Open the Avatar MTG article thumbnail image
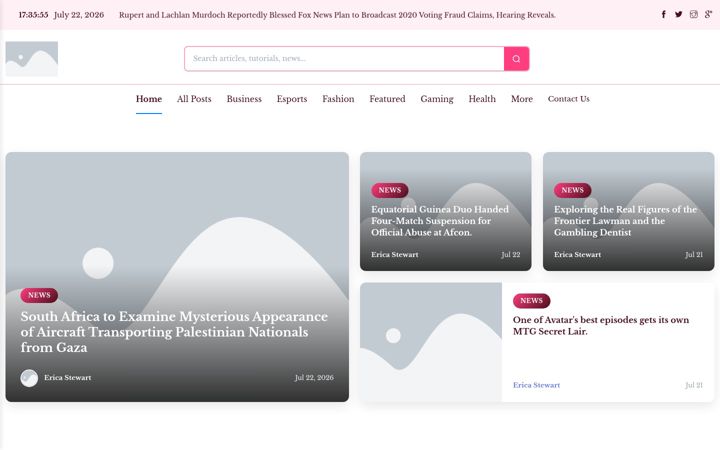The height and width of the screenshot is (450, 720). pyautogui.click(x=431, y=342)
